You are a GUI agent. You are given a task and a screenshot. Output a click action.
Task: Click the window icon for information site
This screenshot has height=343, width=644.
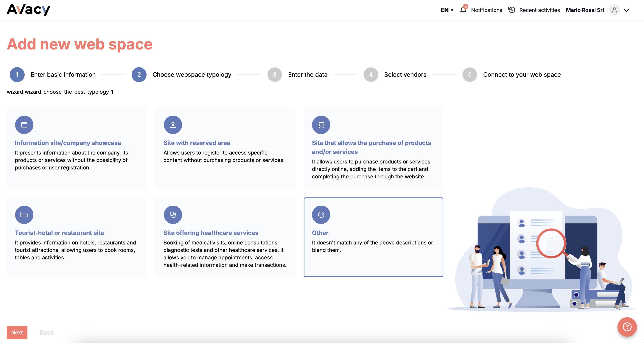tap(24, 125)
